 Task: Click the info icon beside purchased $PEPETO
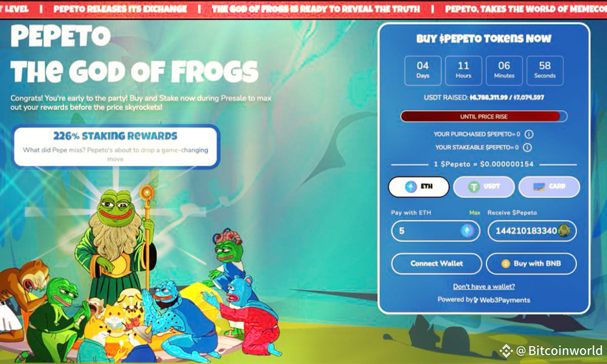click(529, 134)
